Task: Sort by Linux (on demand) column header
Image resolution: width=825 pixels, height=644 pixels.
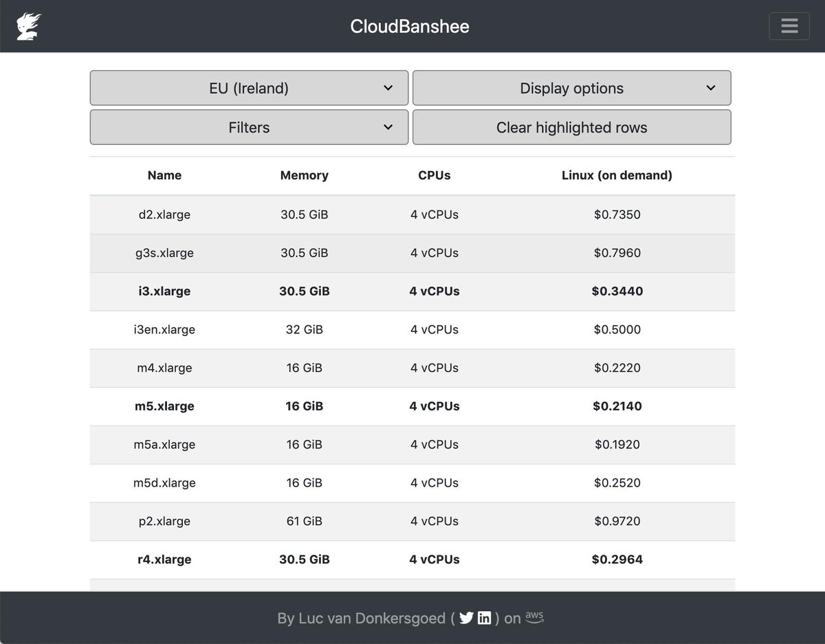Action: 617,175
